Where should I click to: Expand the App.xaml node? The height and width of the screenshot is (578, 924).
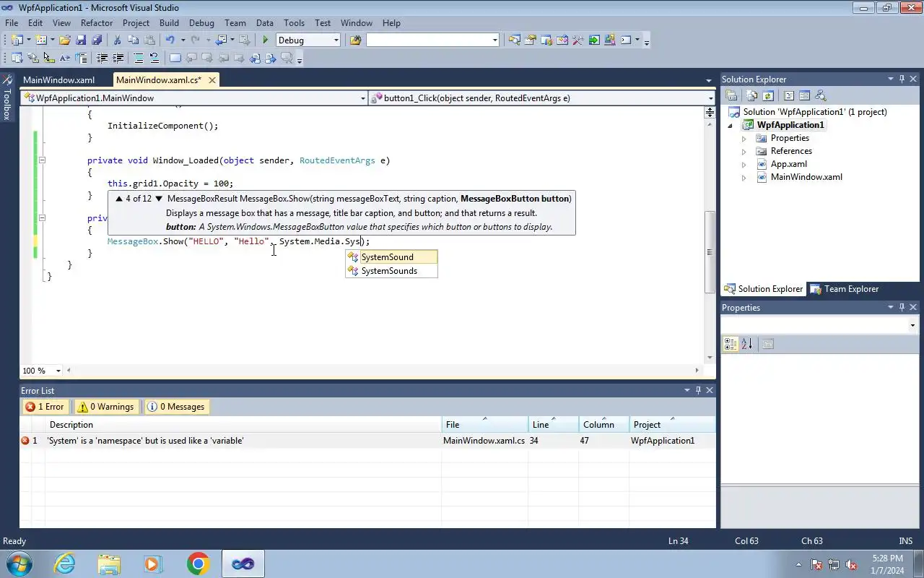click(744, 165)
